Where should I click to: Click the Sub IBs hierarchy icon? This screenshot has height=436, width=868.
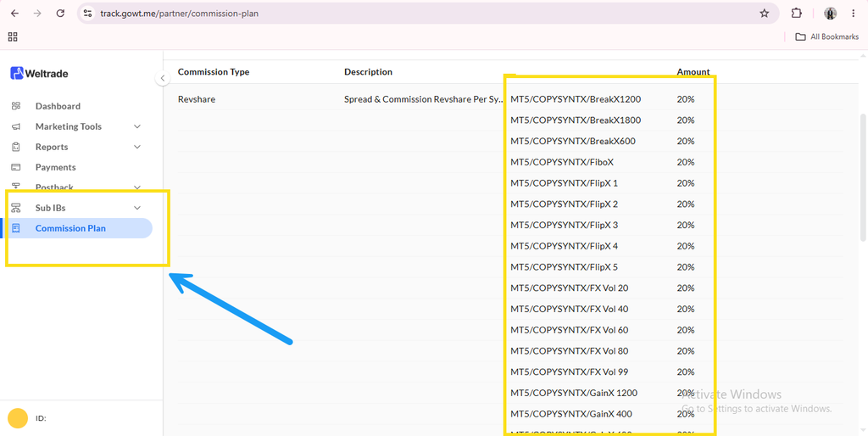[16, 208]
